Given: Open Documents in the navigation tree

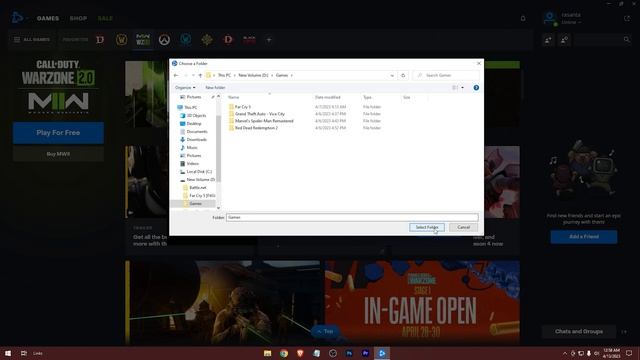Looking at the screenshot, I should click(197, 132).
